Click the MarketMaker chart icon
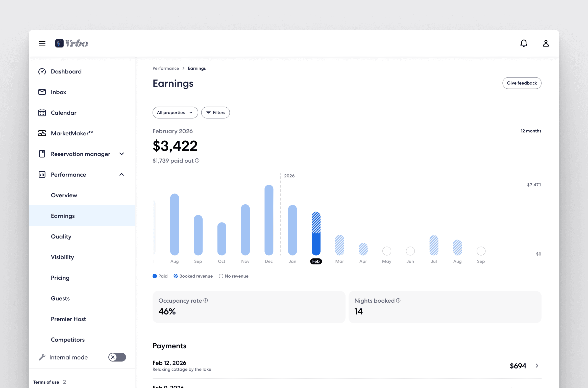This screenshot has height=388, width=588. (42, 133)
